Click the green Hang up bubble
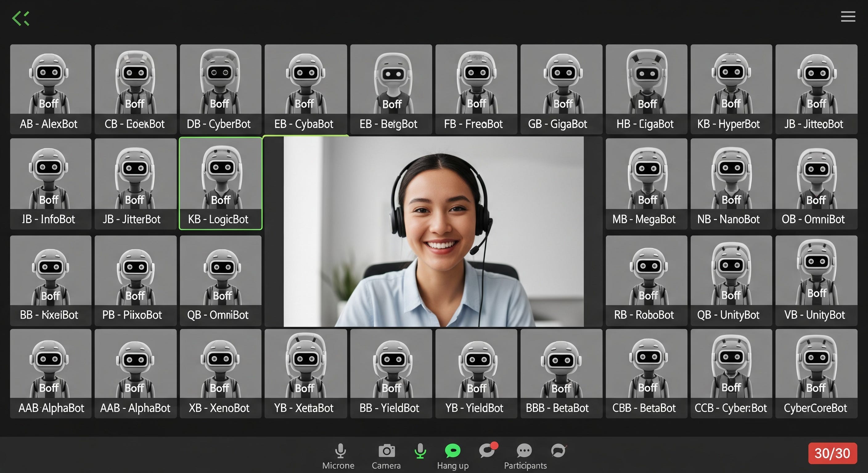Screen dimensions: 868x473 [x=452, y=451]
